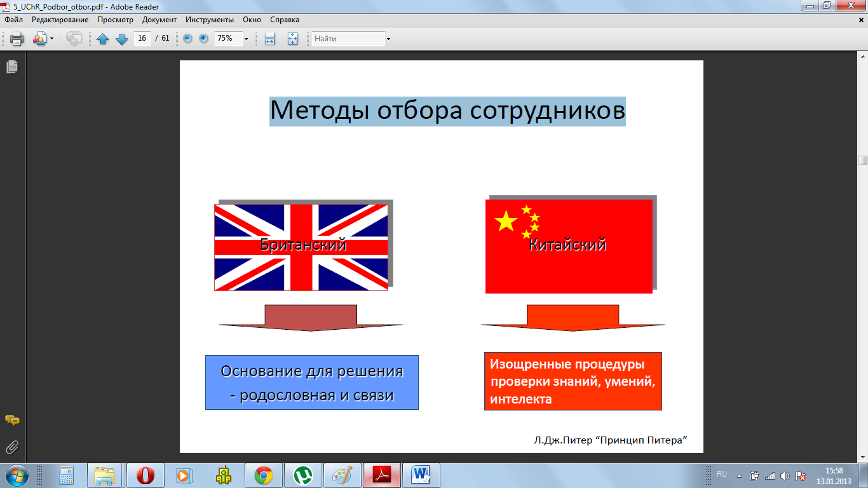Click the Найти search field
Screen dimensions: 868x488
(348, 39)
